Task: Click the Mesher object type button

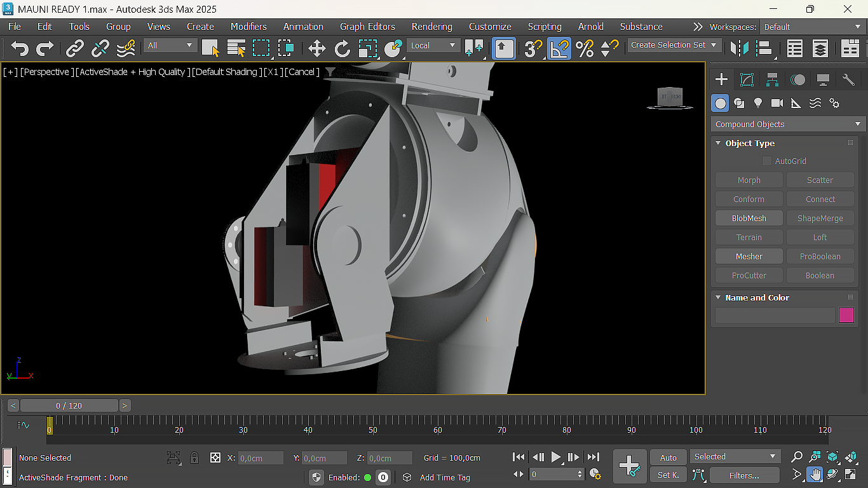Action: (x=749, y=257)
